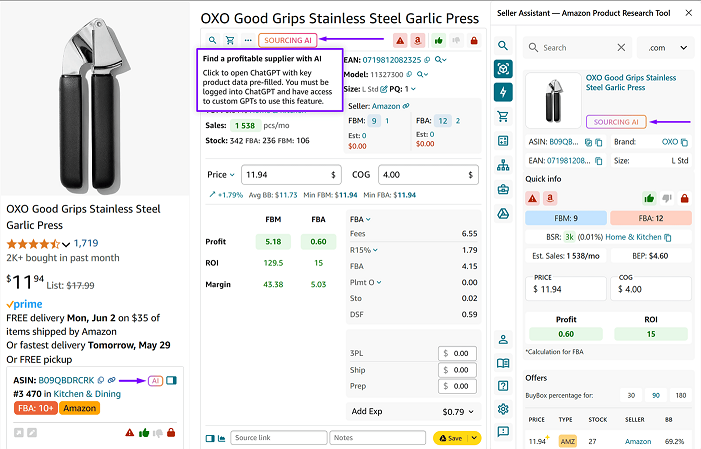Click the red padlock restriction icon in toolbar
This screenshot has width=701, height=449.
[474, 41]
